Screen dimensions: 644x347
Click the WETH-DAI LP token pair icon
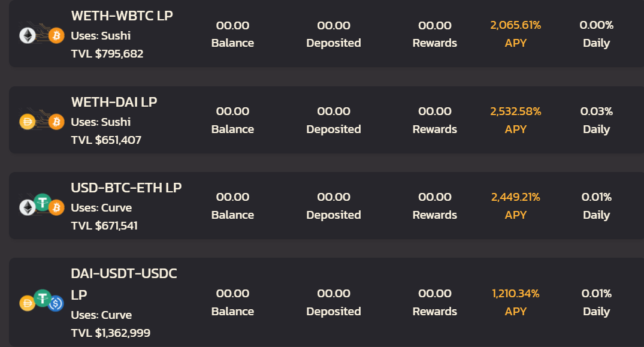tap(42, 122)
